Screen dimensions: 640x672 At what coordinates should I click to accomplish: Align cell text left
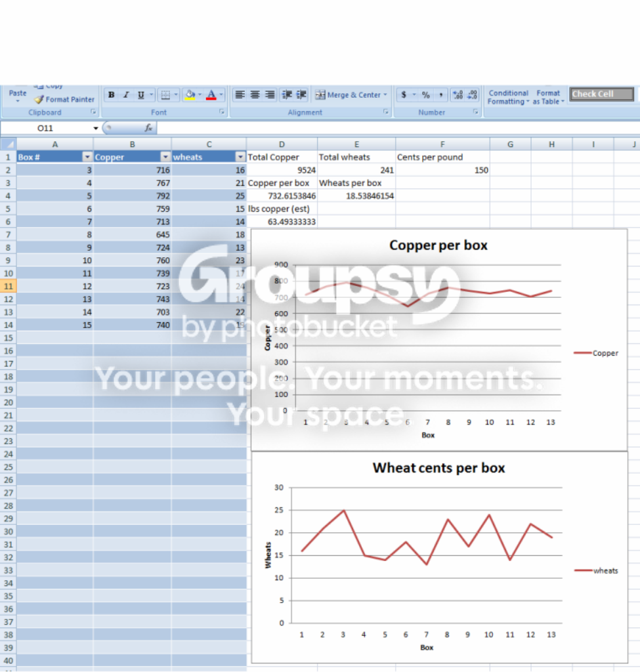[240, 94]
